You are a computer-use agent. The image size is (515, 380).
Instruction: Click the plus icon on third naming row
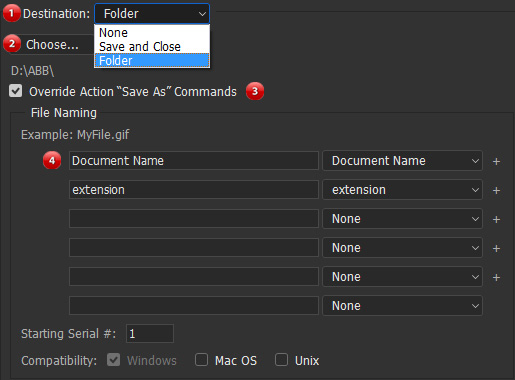(496, 219)
